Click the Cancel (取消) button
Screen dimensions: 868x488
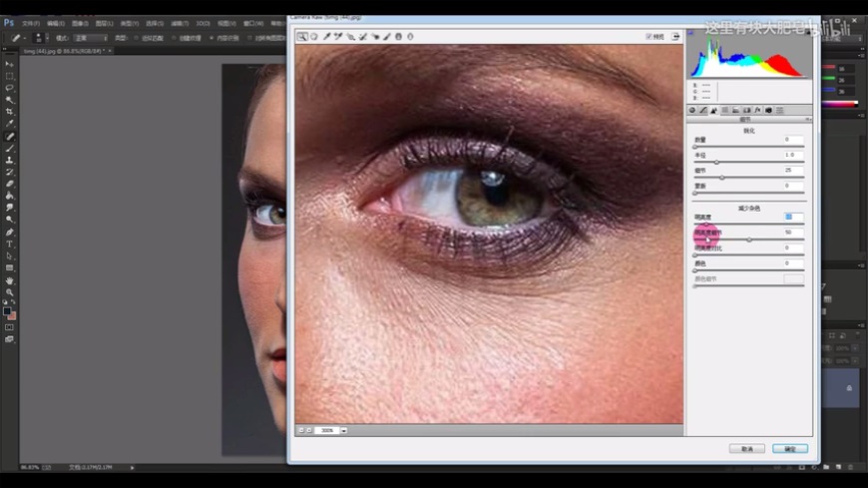click(746, 449)
